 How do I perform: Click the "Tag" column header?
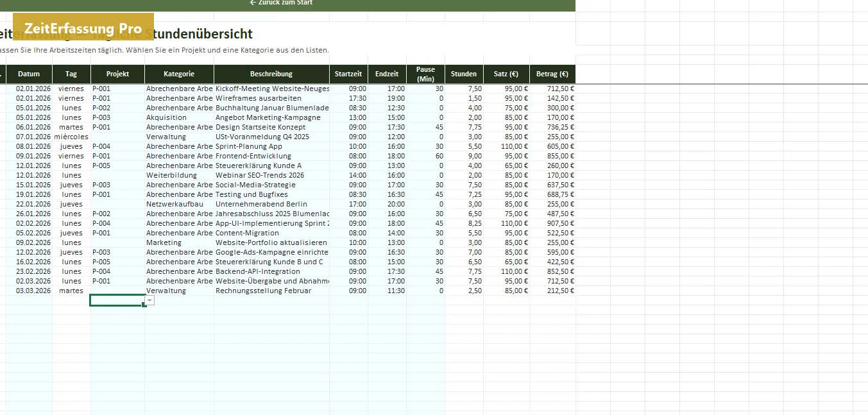coord(71,74)
